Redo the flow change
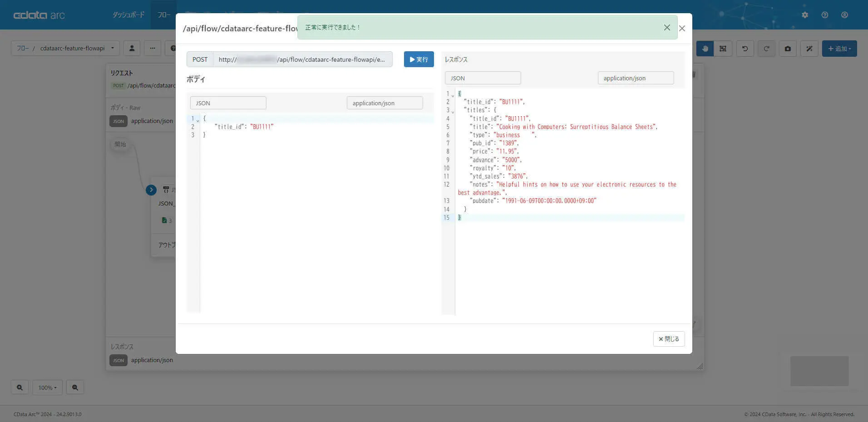Screen dimensions: 868x422 [x=766, y=49]
